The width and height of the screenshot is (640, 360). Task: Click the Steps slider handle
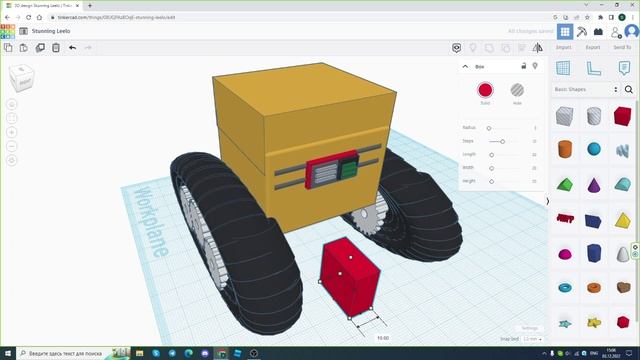[502, 141]
